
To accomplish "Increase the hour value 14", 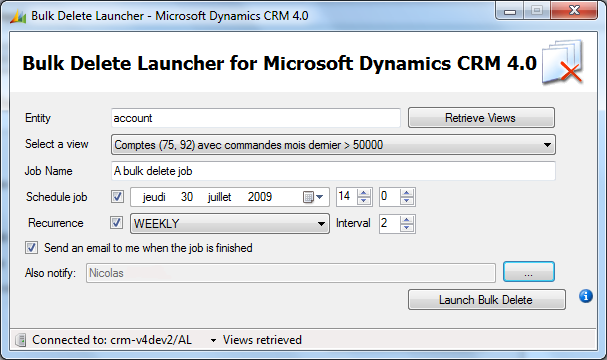I will 364,192.
